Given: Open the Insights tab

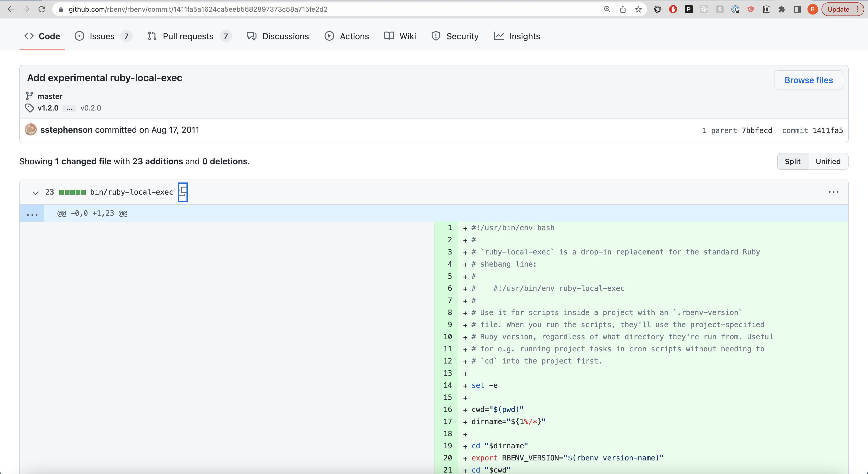Looking at the screenshot, I should (517, 36).
